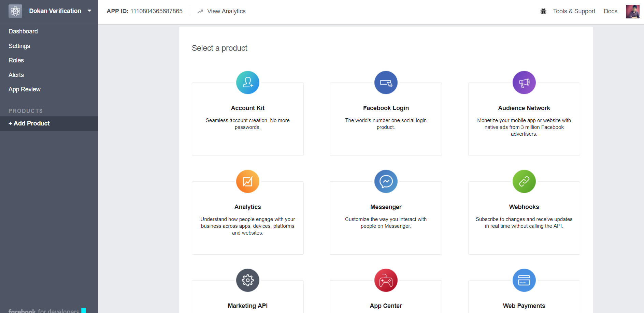Image resolution: width=644 pixels, height=313 pixels.
Task: Click the Dokan Verification app name
Action: point(55,11)
